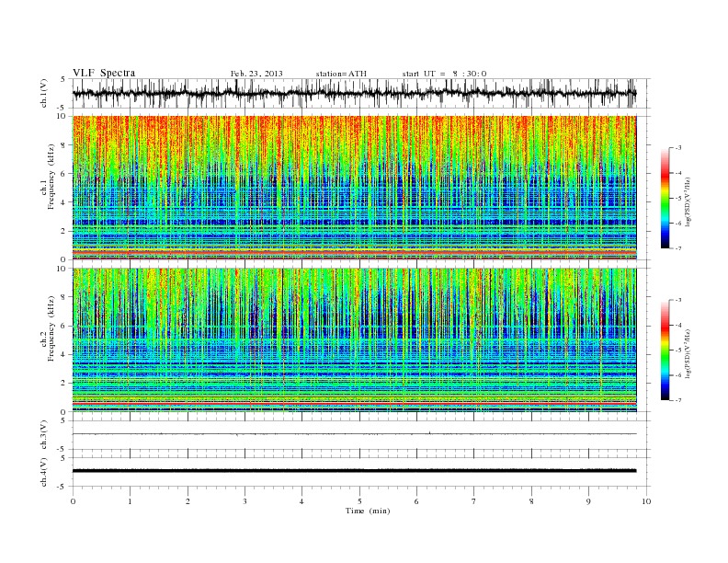Click time axis tick label "8" at the bottom
Viewport: 728px width, 563px height.
tap(531, 501)
